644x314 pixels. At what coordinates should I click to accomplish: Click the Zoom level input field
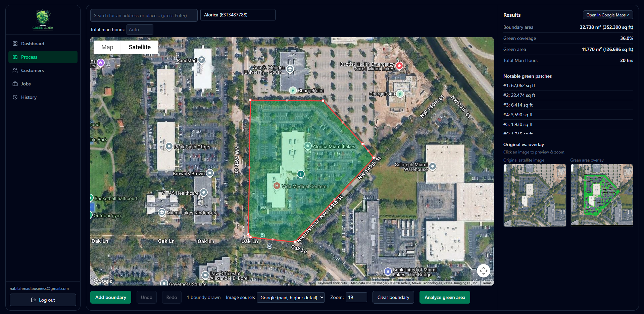356,297
